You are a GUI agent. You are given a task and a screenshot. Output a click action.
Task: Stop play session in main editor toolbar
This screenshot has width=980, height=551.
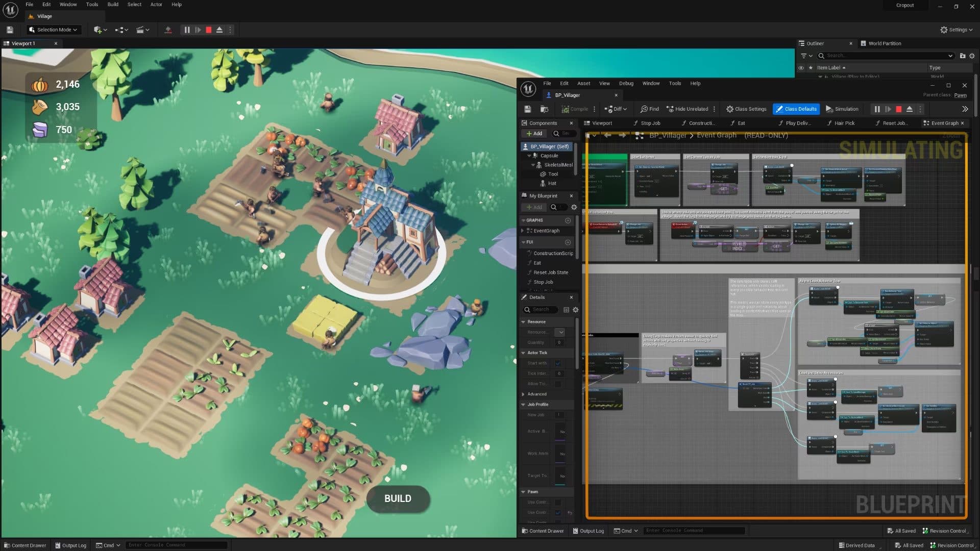209,30
